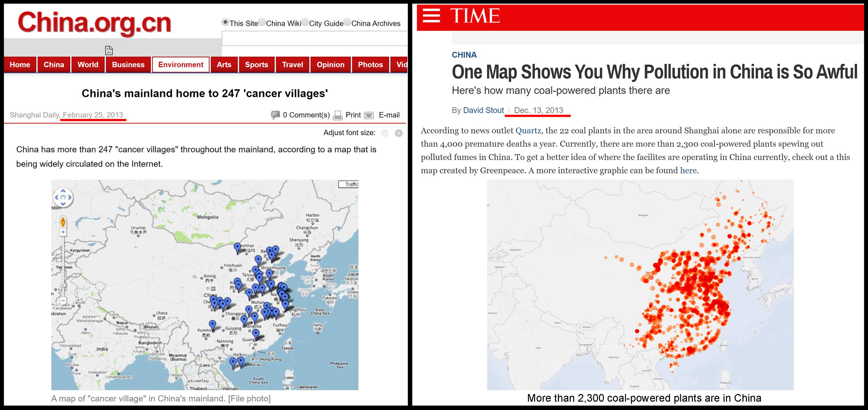Select the China Wiki radio button
Image resolution: width=868 pixels, height=410 pixels.
[262, 22]
